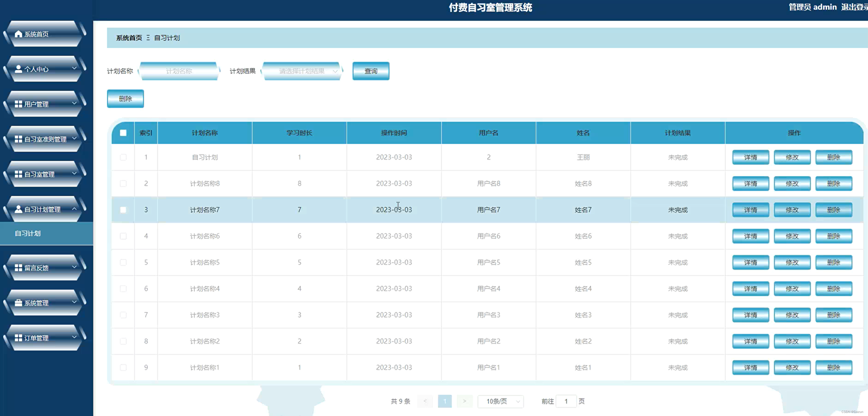868x416 pixels.
Task: Expand the 订单管理 chevron
Action: point(74,337)
